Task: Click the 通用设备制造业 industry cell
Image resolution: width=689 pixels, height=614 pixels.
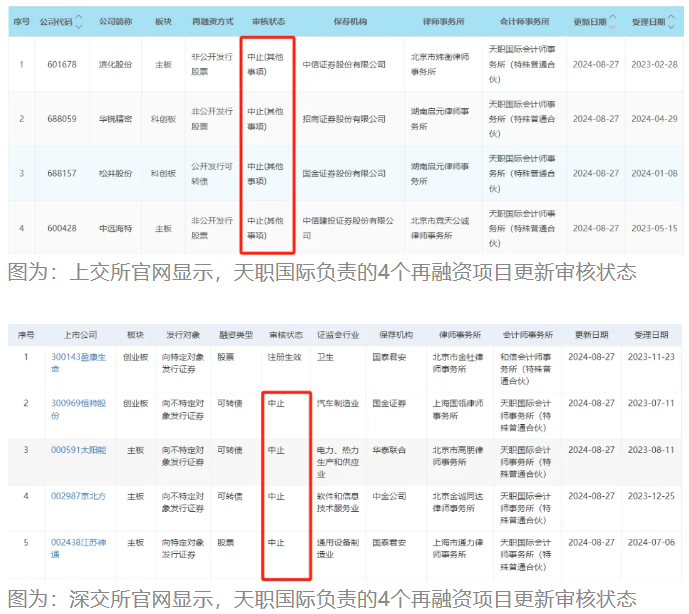Action: [x=338, y=549]
